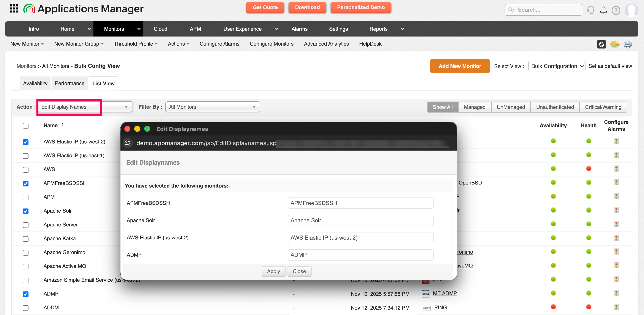
Task: Open Configure Alarms icon for APMFreeBSDSSH row
Action: click(x=616, y=182)
